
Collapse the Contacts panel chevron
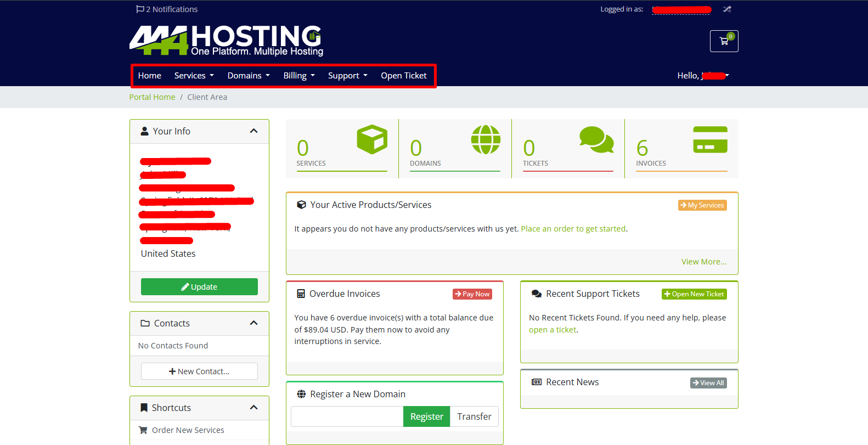click(x=253, y=323)
